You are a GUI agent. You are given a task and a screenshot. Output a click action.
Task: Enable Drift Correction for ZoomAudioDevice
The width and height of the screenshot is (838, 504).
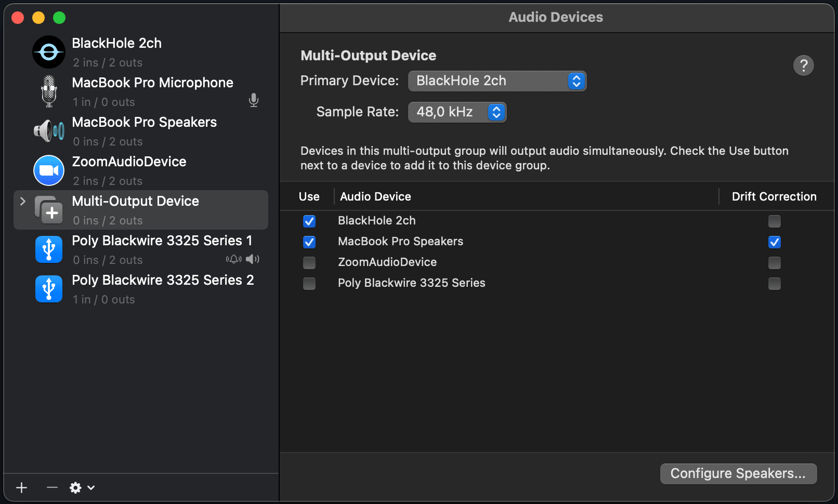point(775,263)
